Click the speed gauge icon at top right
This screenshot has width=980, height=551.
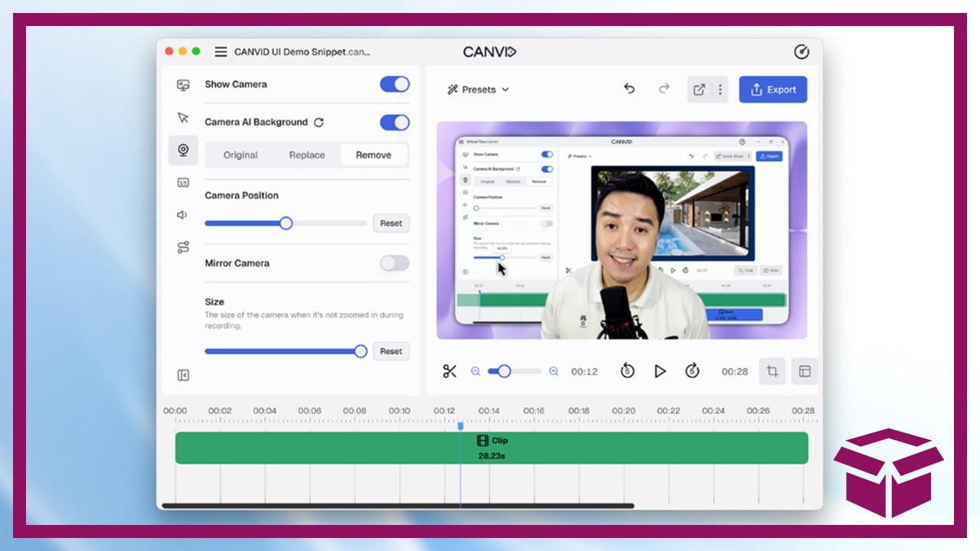[x=802, y=52]
